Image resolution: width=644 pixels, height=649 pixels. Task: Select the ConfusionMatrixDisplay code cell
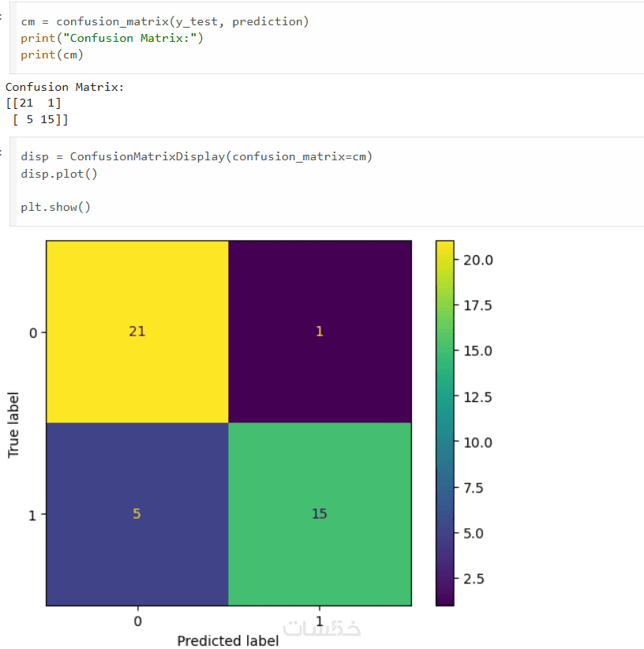[327, 182]
